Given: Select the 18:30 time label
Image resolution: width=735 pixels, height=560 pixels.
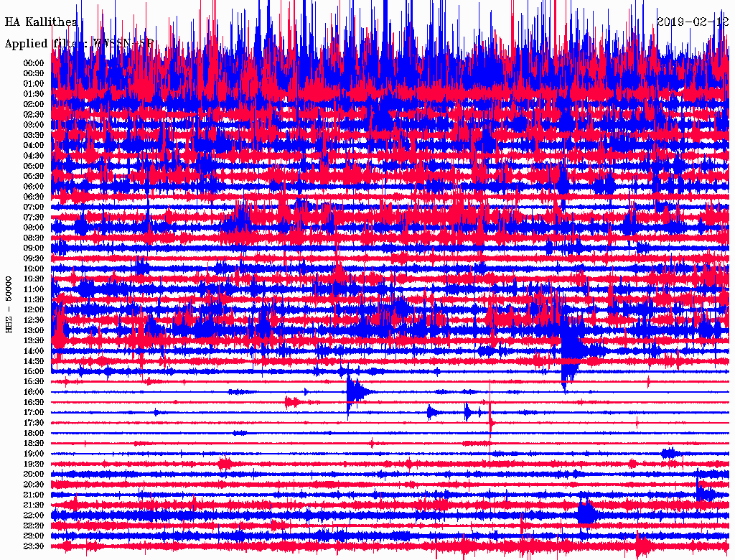Looking at the screenshot, I should [x=33, y=444].
